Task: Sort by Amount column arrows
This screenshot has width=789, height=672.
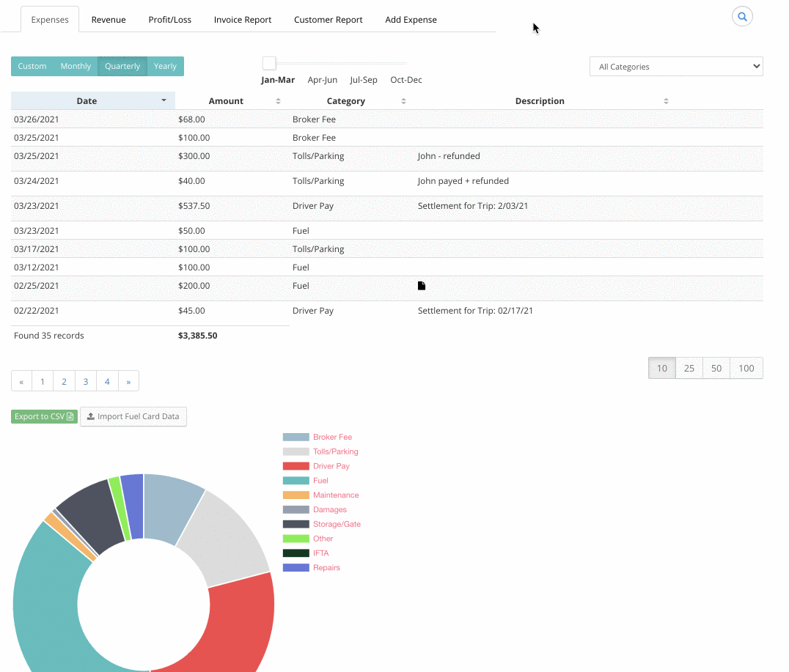Action: 278,101
